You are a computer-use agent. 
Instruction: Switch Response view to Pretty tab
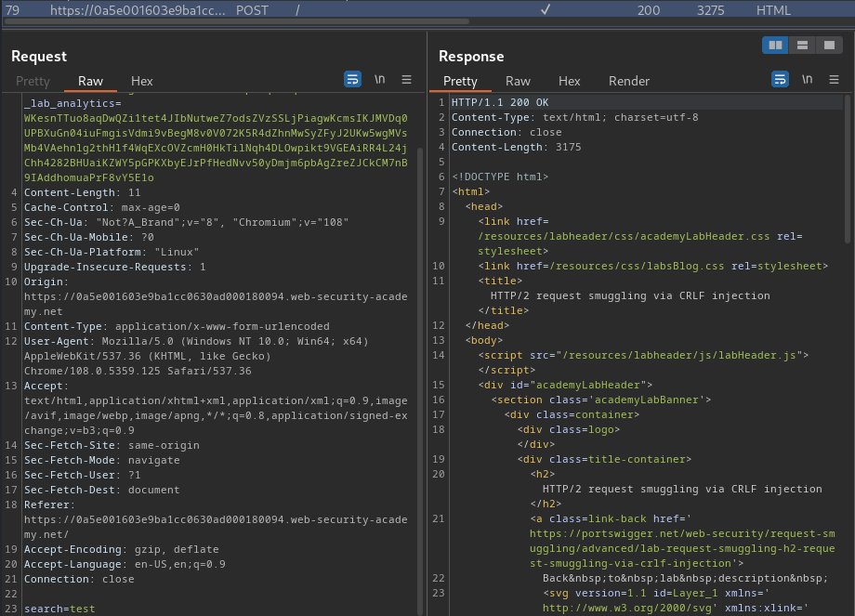click(x=460, y=81)
